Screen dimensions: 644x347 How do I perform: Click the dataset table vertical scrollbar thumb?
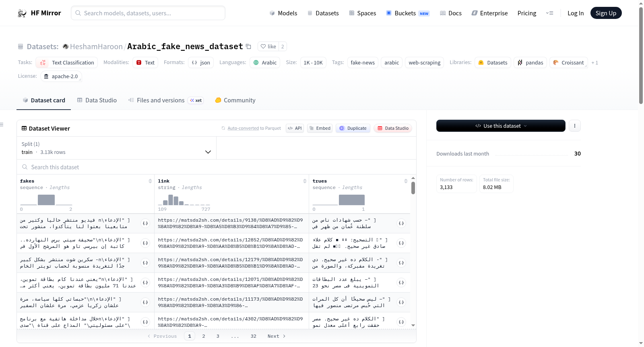[413, 188]
